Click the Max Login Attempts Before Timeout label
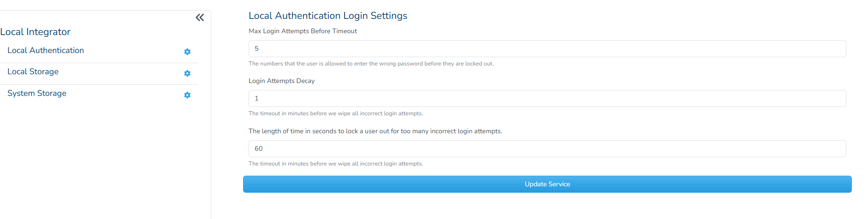868x219 pixels. click(x=303, y=31)
